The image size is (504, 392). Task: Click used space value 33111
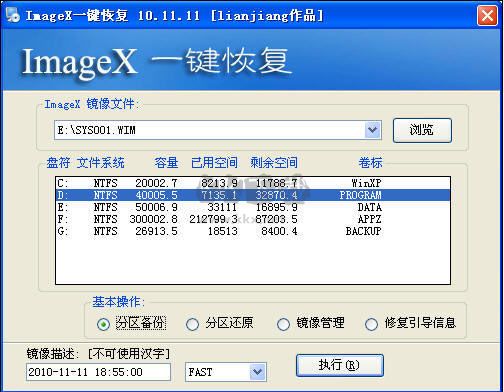222,207
